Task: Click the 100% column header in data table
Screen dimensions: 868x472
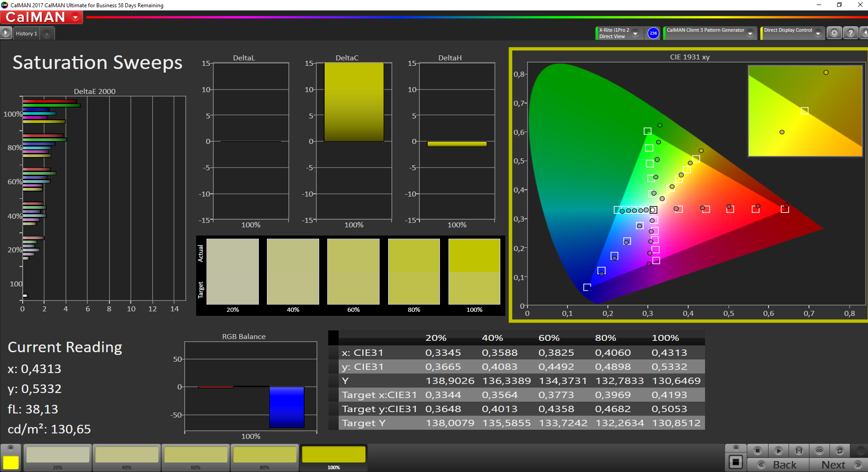Action: 666,338
